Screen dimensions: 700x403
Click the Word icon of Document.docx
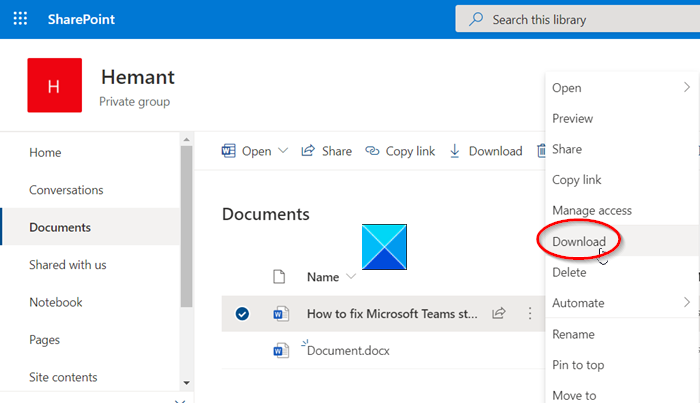(x=281, y=351)
